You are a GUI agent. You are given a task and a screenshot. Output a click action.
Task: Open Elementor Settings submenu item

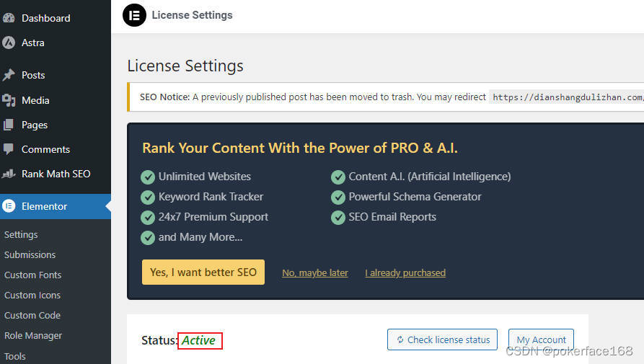21,234
